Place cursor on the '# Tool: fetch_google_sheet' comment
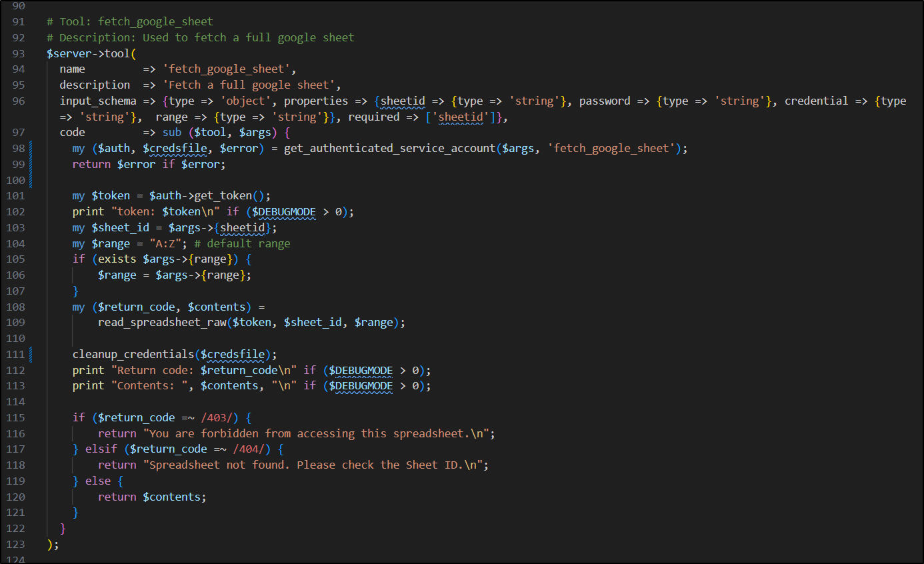 [x=130, y=21]
